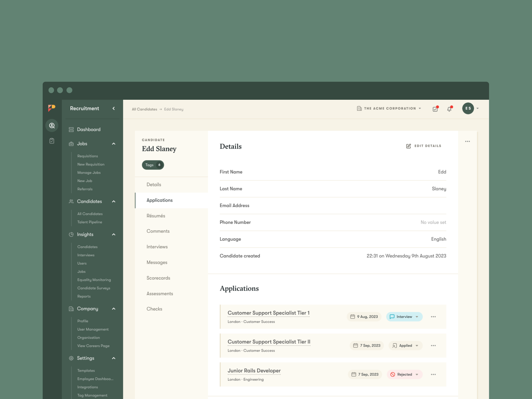Open more options for Customer Support Specialist Tier 1
This screenshot has width=532, height=399.
pyautogui.click(x=433, y=317)
